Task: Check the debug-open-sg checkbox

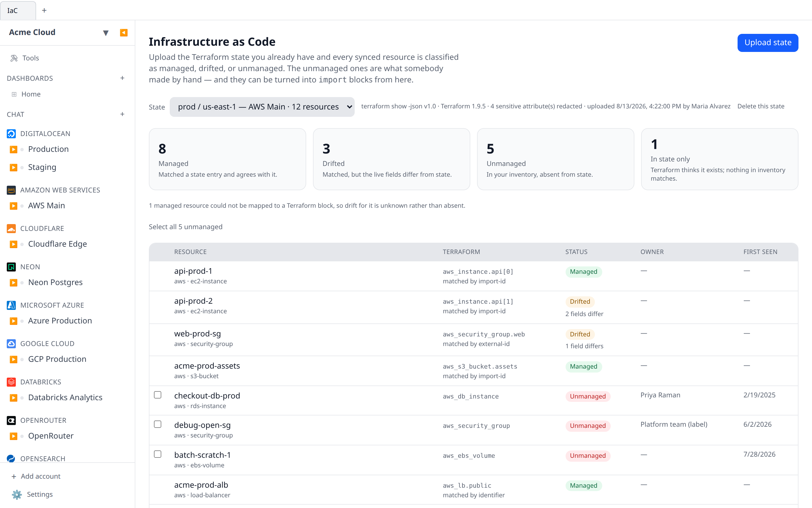Action: (x=158, y=424)
